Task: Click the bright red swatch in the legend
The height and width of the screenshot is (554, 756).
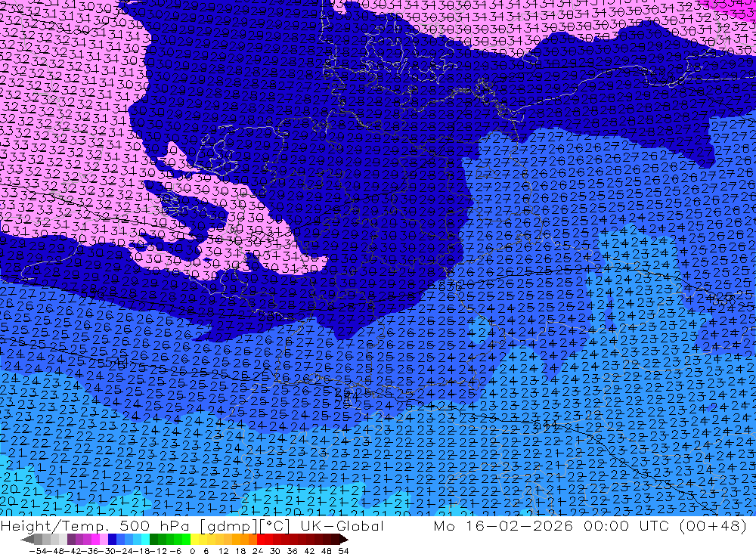Action: coord(261,540)
